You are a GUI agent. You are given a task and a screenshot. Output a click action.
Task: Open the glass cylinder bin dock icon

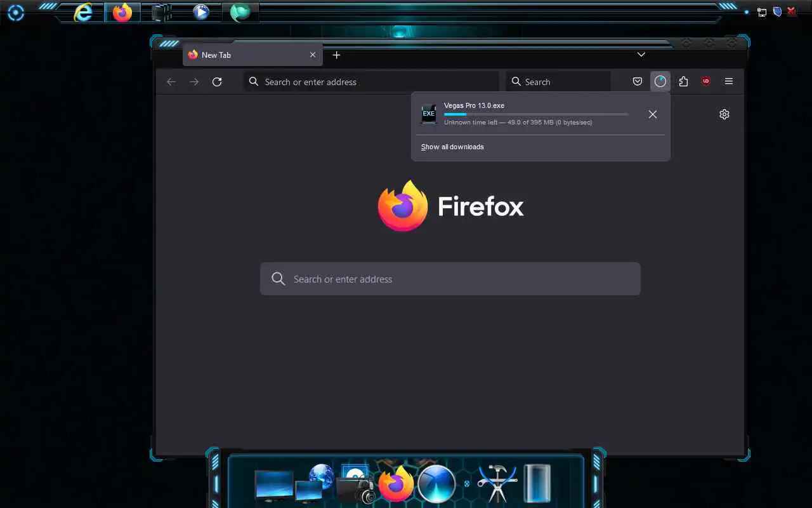tap(537, 483)
